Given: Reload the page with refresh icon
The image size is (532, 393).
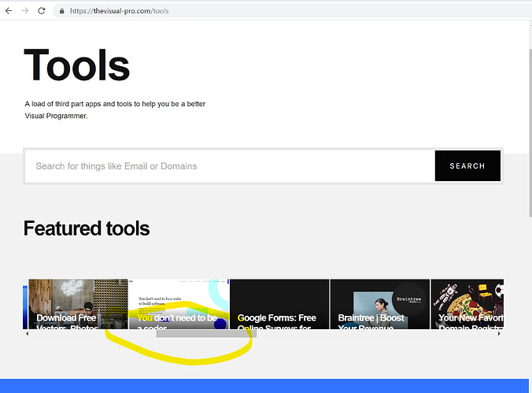Looking at the screenshot, I should point(42,11).
